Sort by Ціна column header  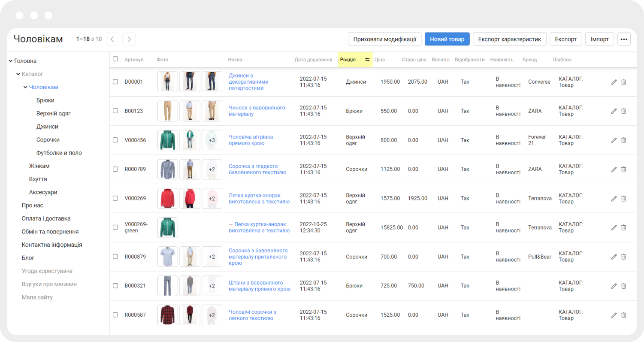pos(379,60)
